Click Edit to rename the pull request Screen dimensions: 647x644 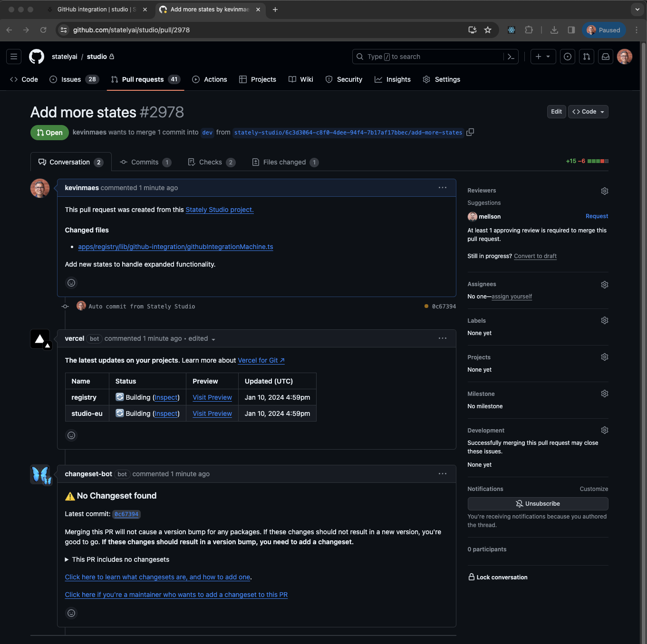pyautogui.click(x=556, y=111)
